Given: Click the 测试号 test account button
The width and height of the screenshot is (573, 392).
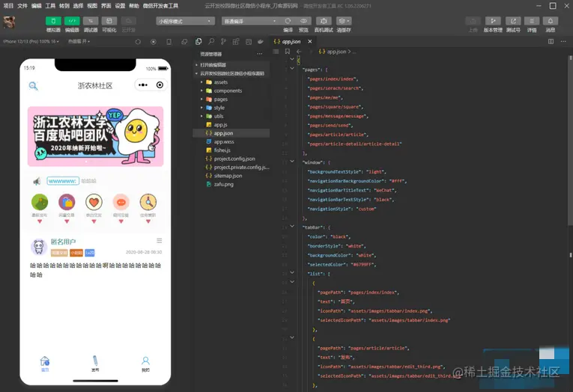Looking at the screenshot, I should pyautogui.click(x=513, y=21).
